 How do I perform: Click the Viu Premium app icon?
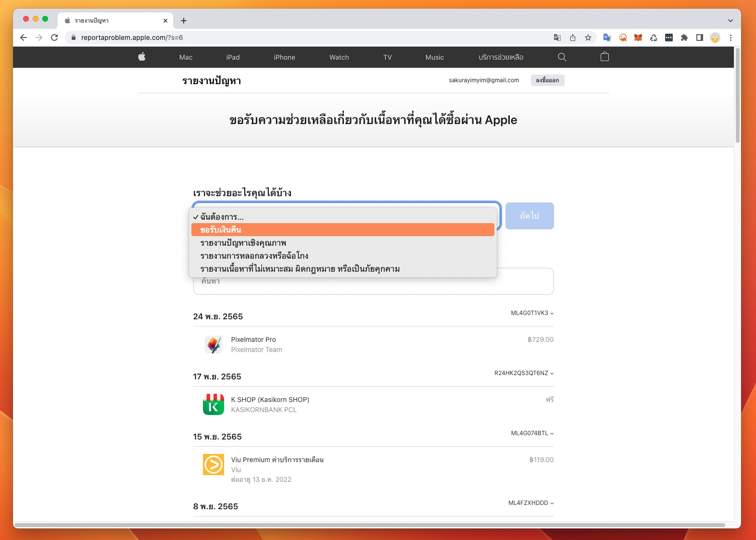(213, 465)
